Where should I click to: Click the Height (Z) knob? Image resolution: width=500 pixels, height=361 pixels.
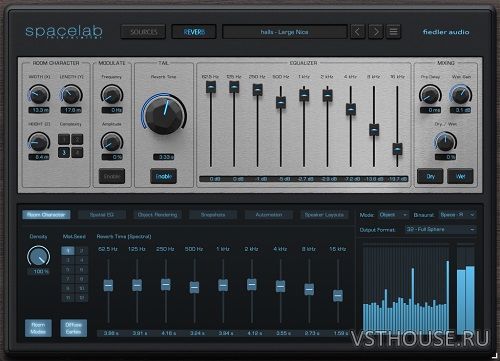coord(39,142)
